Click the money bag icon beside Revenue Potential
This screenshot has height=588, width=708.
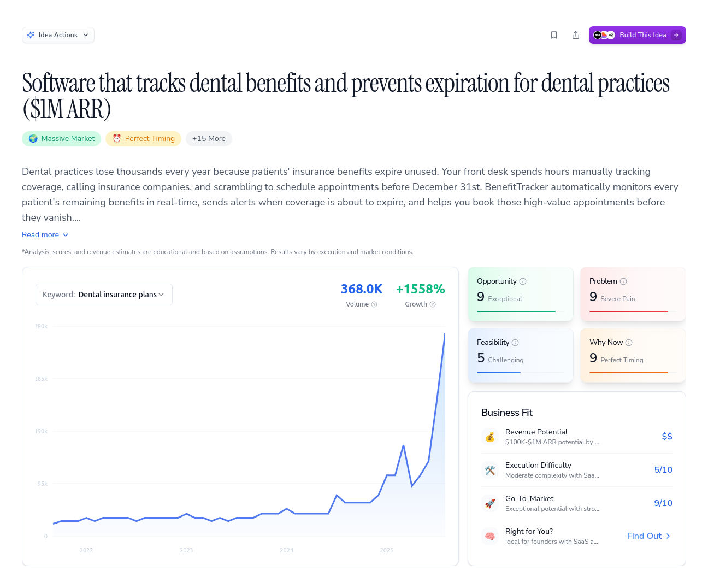[490, 437]
